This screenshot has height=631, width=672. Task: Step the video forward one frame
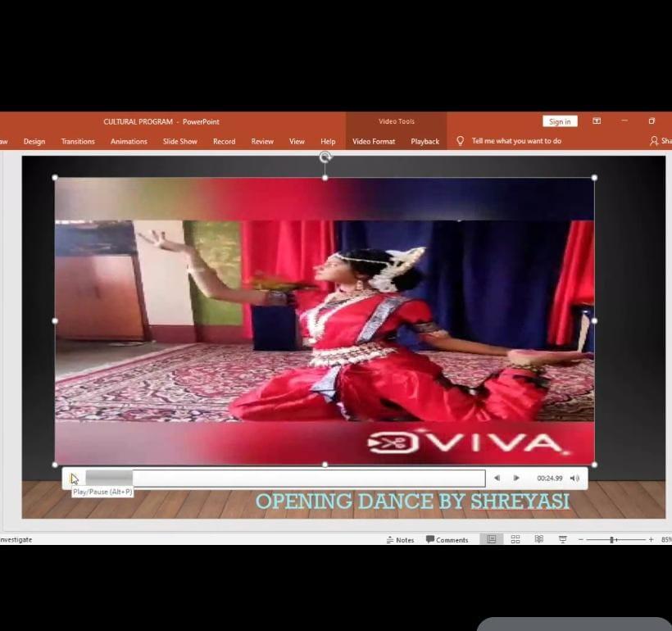(516, 479)
